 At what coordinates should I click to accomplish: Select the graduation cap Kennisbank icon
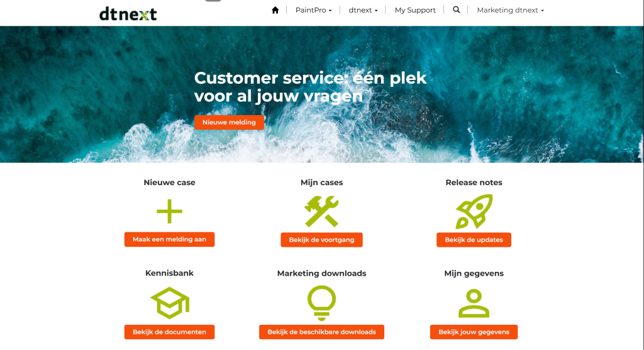pyautogui.click(x=170, y=303)
